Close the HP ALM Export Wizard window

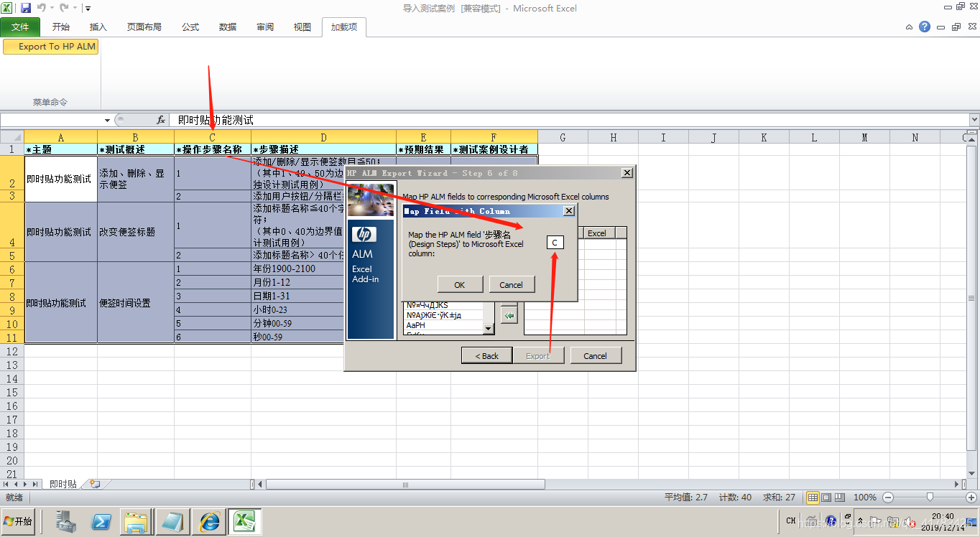click(627, 173)
